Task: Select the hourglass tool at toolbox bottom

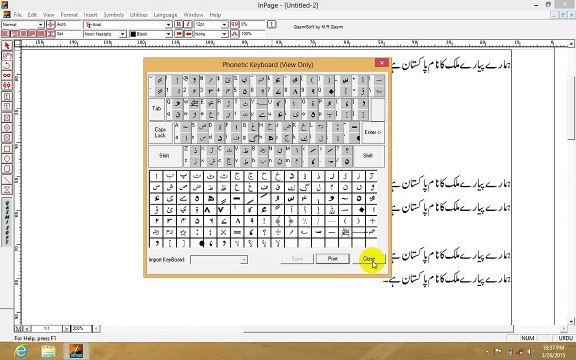Action: coord(7,190)
